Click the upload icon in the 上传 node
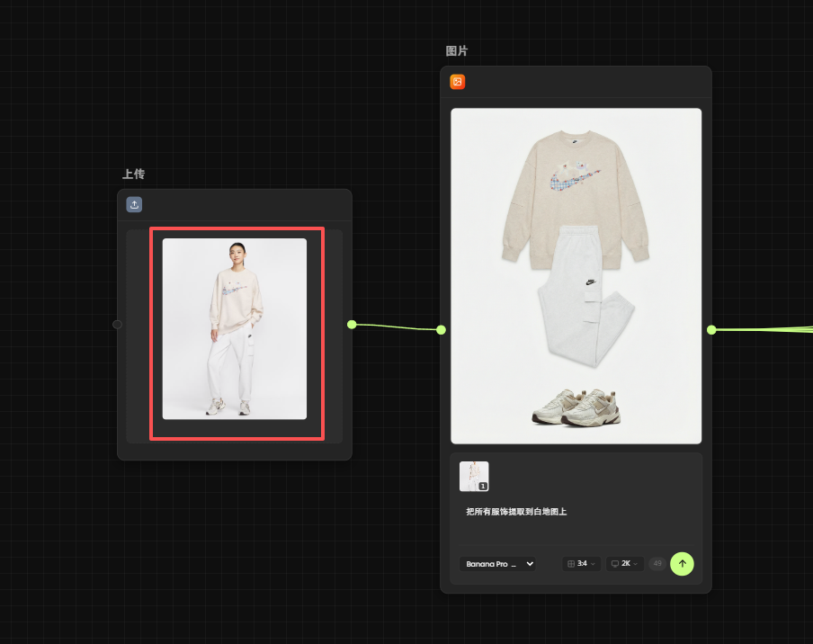The image size is (813, 644). tap(134, 204)
